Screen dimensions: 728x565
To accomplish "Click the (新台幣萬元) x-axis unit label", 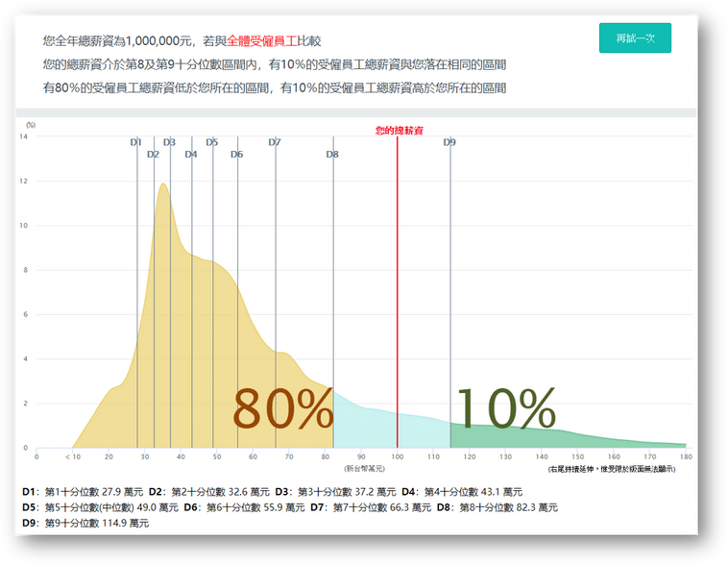I will tap(364, 468).
